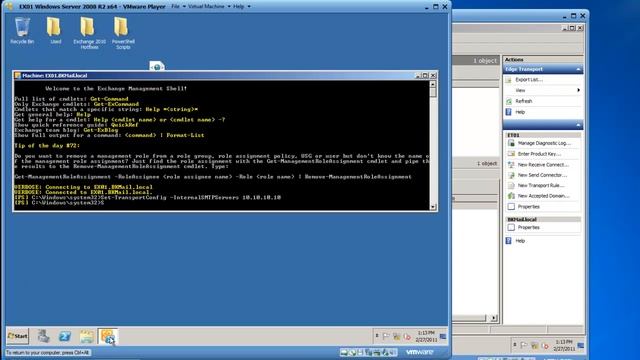Launch Server Manager from the VM taskbar
This screenshot has height=360, width=640.
(43, 336)
